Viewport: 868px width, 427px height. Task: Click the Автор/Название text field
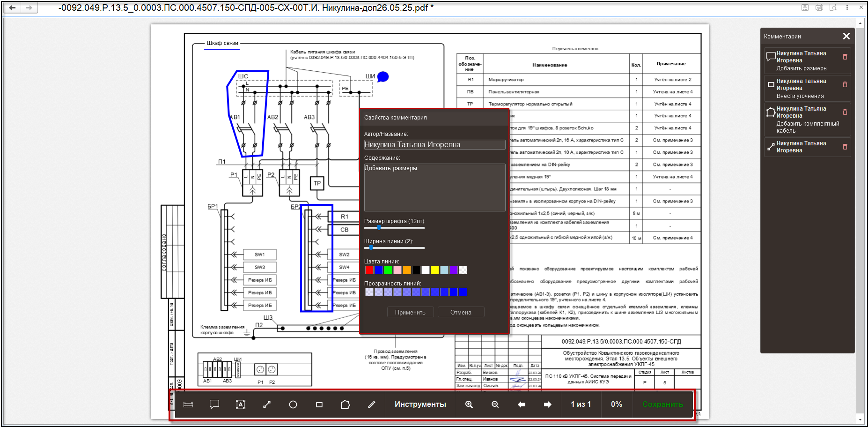[x=434, y=145]
